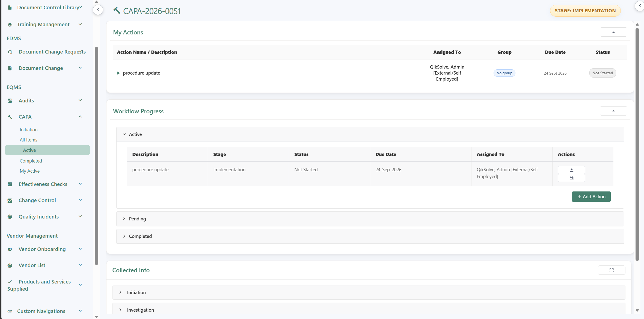Click the Quality Incidents icon
This screenshot has height=319, width=644.
point(10,217)
